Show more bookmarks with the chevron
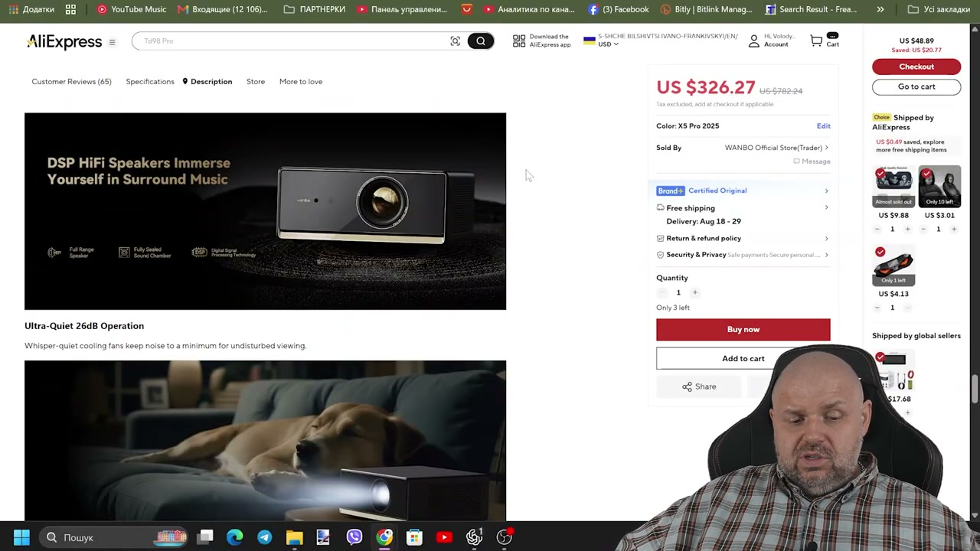The height and width of the screenshot is (551, 980). [880, 9]
